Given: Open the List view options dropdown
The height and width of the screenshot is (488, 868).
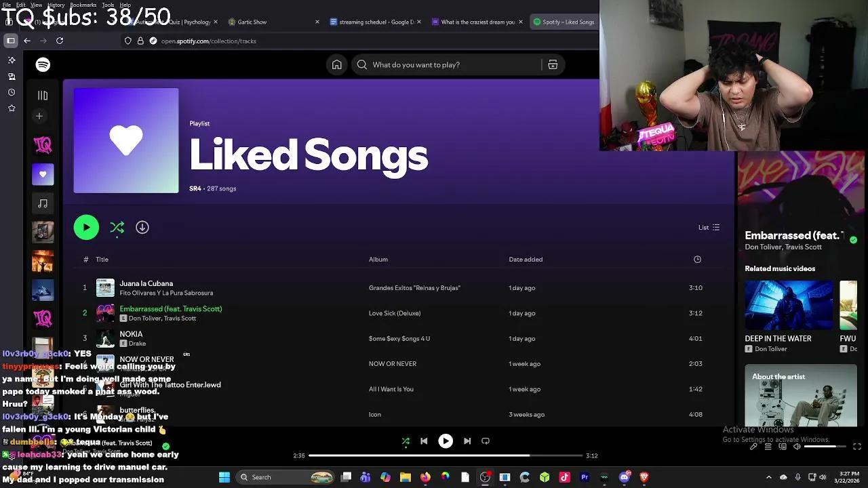Looking at the screenshot, I should pos(709,228).
